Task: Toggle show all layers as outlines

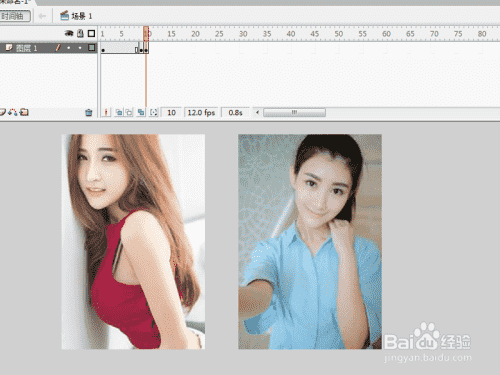Action: tap(91, 33)
